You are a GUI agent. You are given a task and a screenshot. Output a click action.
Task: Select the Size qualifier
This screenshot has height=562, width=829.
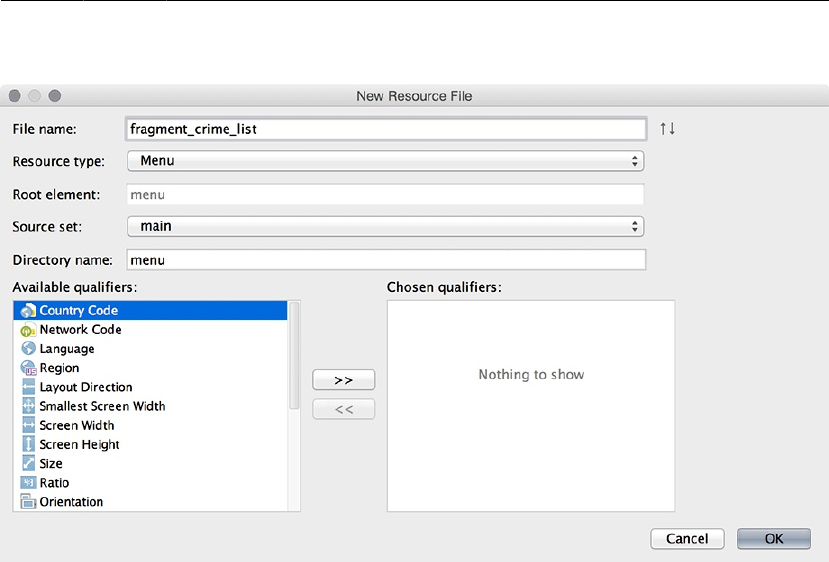[x=150, y=464]
